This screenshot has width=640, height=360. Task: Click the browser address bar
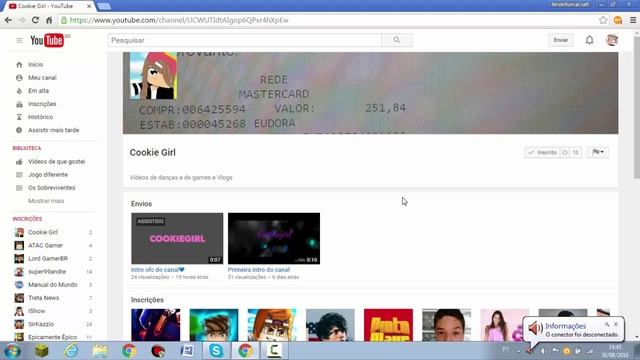click(x=327, y=20)
